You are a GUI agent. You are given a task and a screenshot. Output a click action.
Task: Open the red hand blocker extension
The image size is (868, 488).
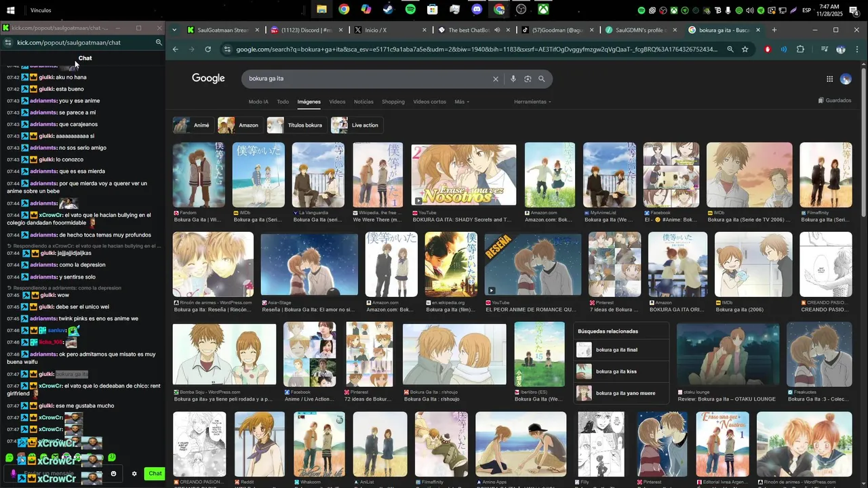click(768, 49)
